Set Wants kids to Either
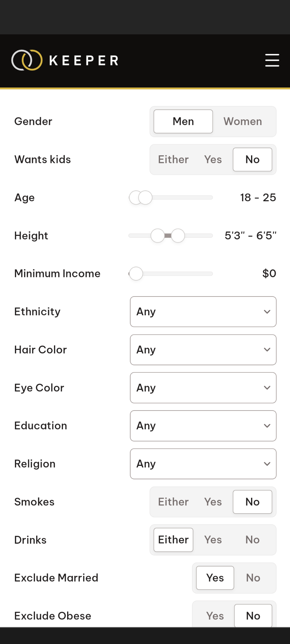This screenshot has height=644, width=290. tap(173, 160)
